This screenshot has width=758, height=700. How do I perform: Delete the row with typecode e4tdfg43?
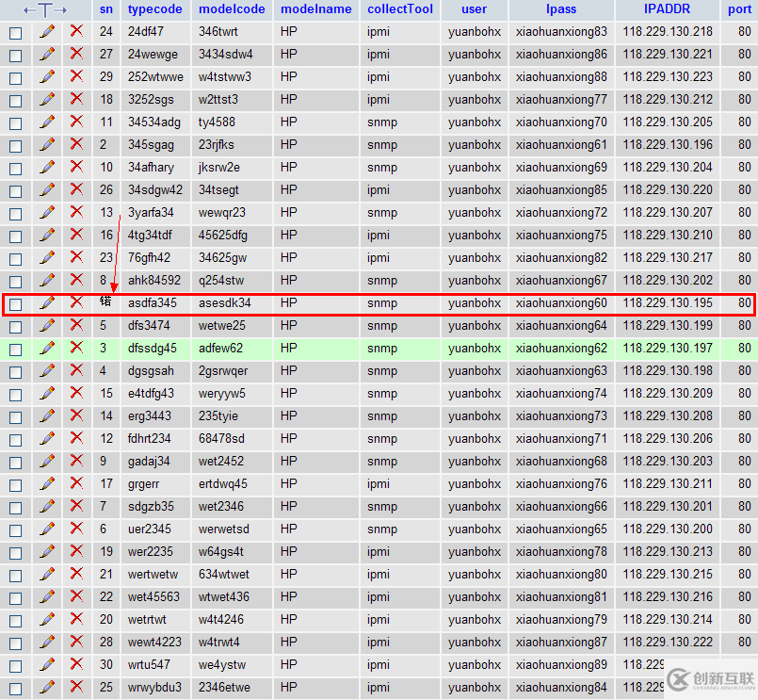[x=76, y=393]
